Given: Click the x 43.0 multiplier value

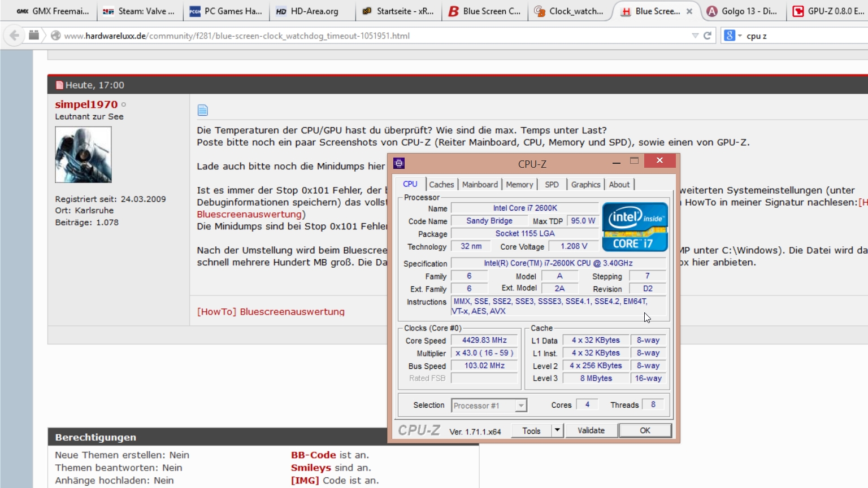Looking at the screenshot, I should pos(484,353).
